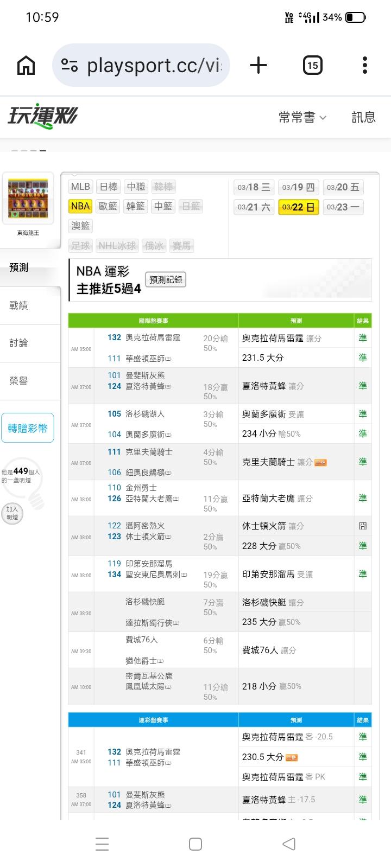Tap the playsport.cc address bar
This screenshot has height=868, width=391.
click(141, 66)
